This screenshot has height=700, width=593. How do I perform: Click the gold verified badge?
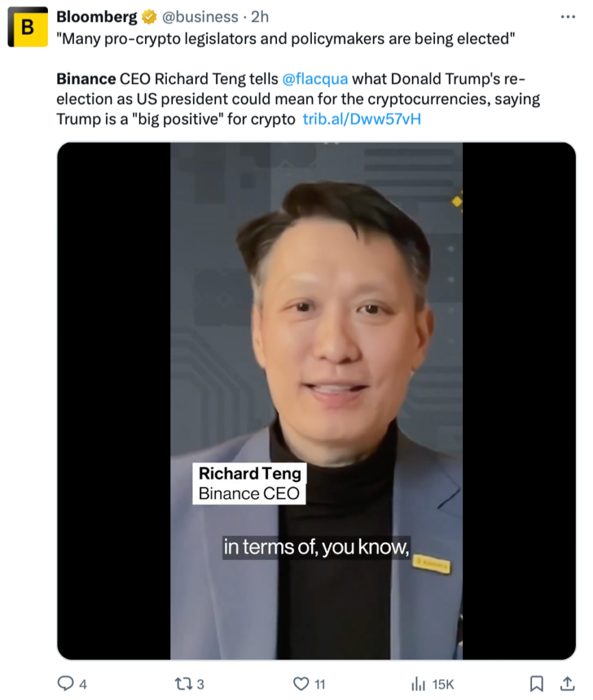click(150, 16)
